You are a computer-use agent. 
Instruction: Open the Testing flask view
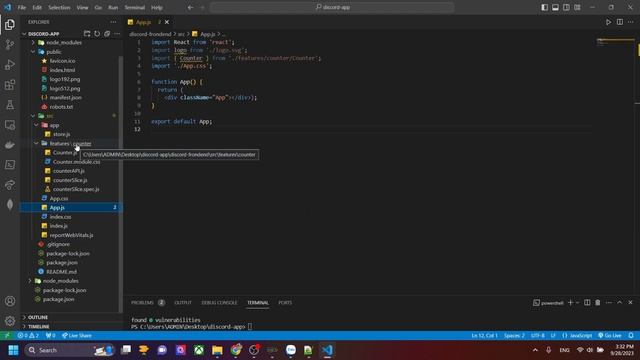pos(10,104)
